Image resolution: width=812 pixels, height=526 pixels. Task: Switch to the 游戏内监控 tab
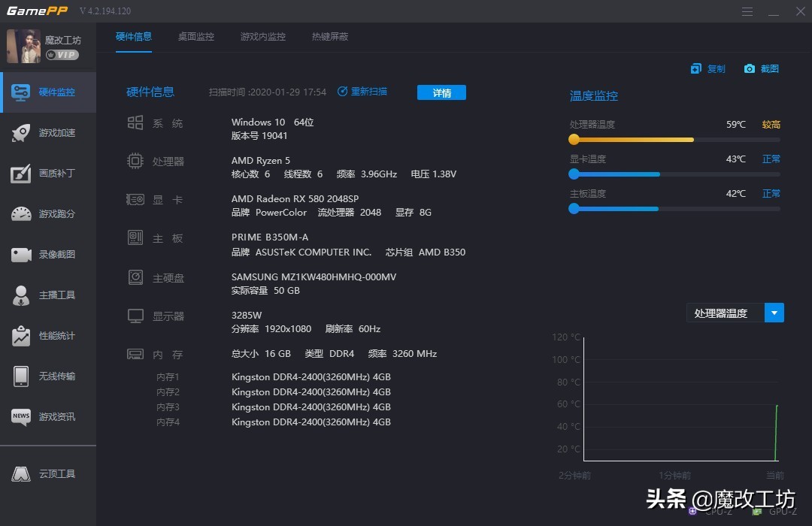point(263,37)
